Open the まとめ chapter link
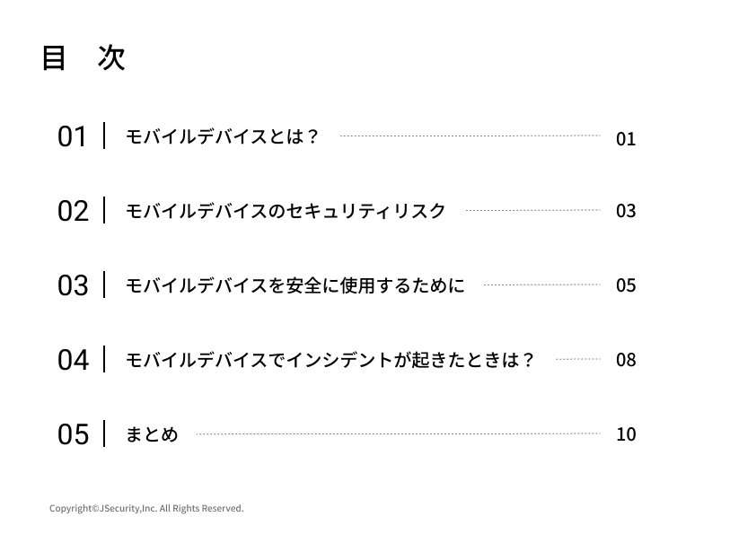 (x=152, y=434)
